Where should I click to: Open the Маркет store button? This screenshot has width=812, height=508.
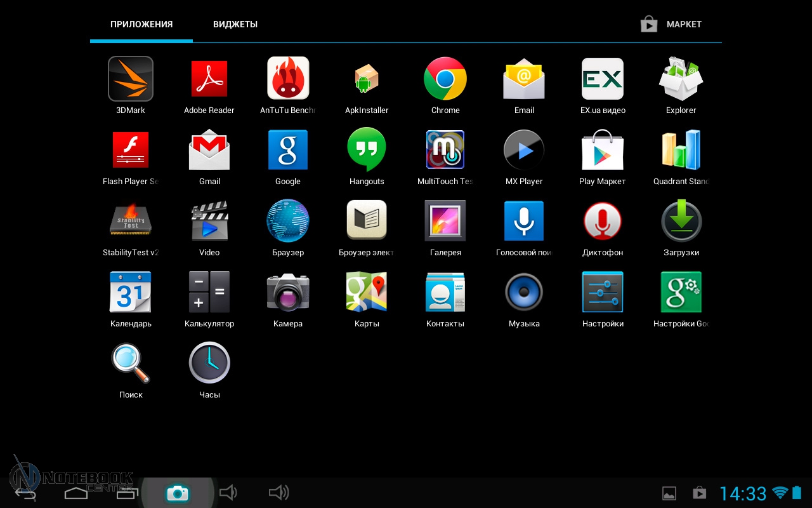coord(671,24)
